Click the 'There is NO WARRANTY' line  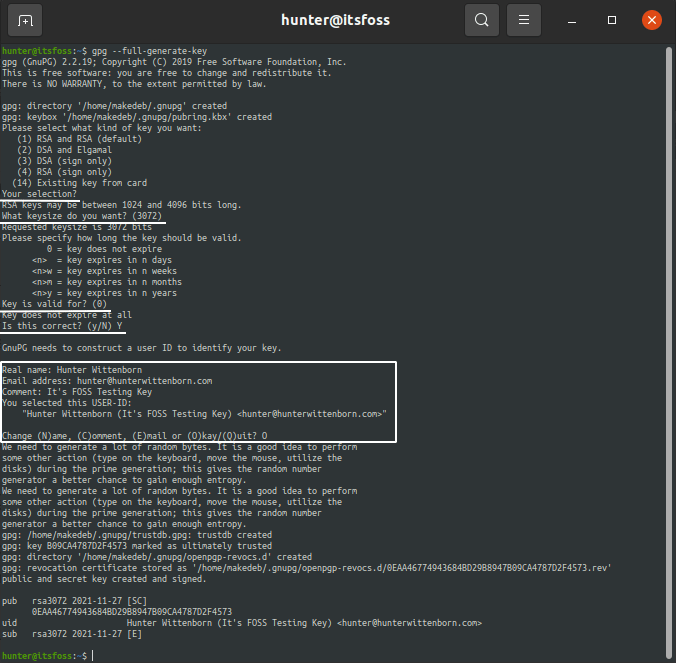point(134,84)
